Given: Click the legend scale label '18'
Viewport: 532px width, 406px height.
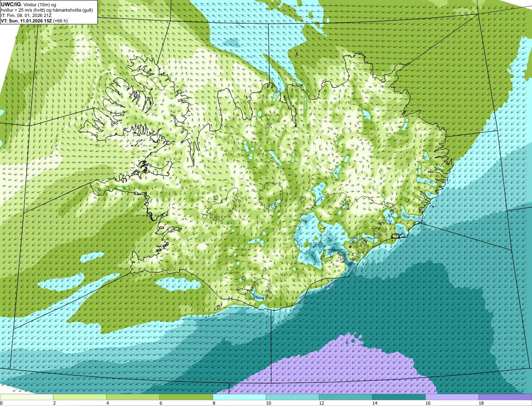Looking at the screenshot, I should tap(481, 403).
